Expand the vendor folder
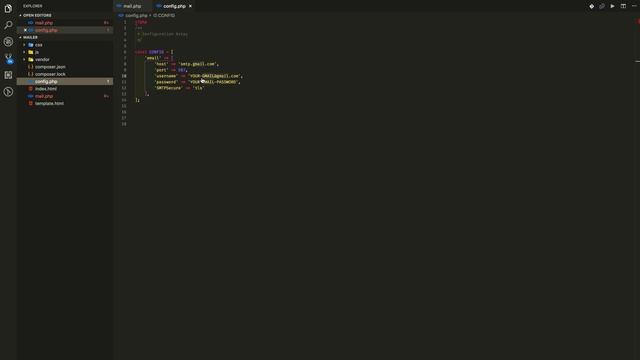640x360 pixels. click(42, 60)
